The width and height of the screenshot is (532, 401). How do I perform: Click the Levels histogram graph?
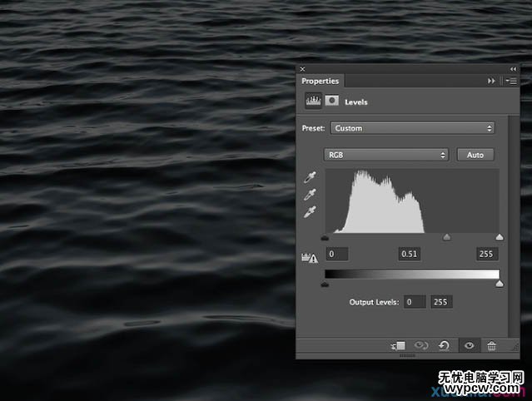(x=412, y=200)
